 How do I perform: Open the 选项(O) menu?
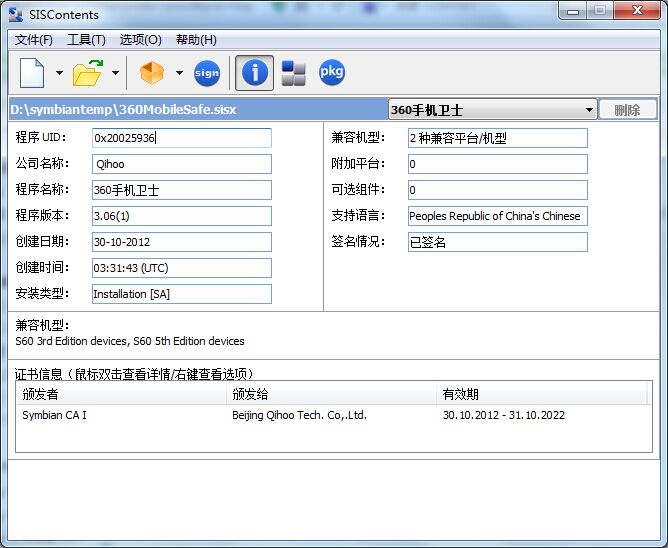(x=141, y=40)
